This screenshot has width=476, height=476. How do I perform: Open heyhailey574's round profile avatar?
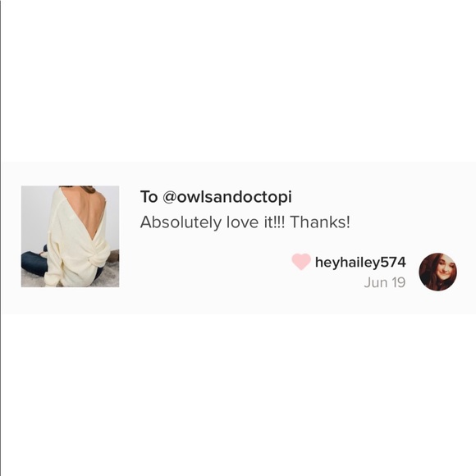(437, 272)
